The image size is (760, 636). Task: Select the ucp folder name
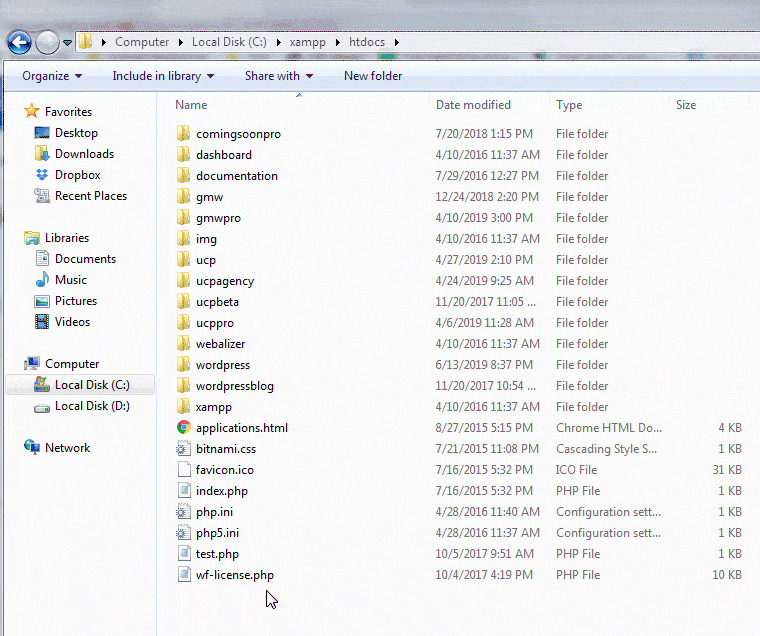point(206,260)
